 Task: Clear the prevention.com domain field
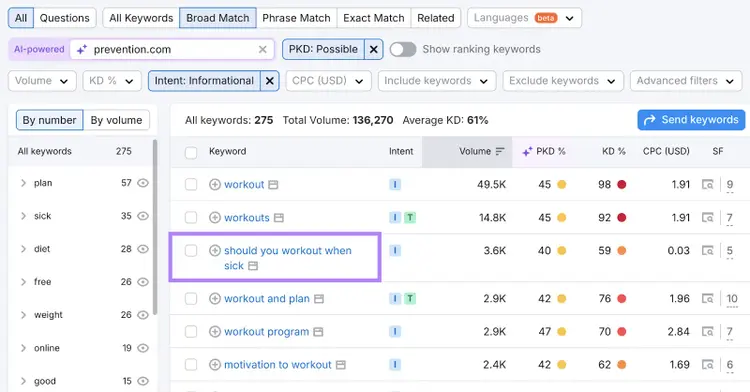click(x=263, y=49)
